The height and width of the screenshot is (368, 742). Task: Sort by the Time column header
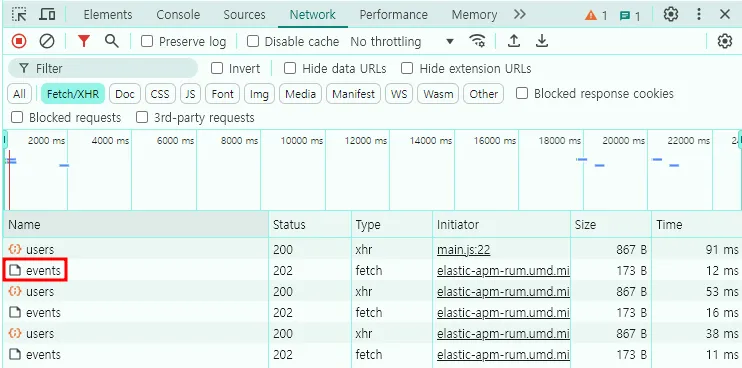(x=697, y=224)
